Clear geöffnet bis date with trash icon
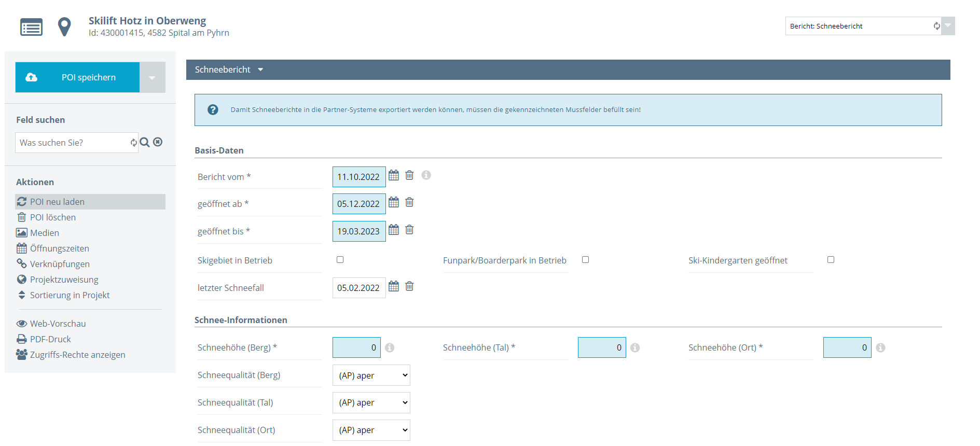 tap(409, 230)
